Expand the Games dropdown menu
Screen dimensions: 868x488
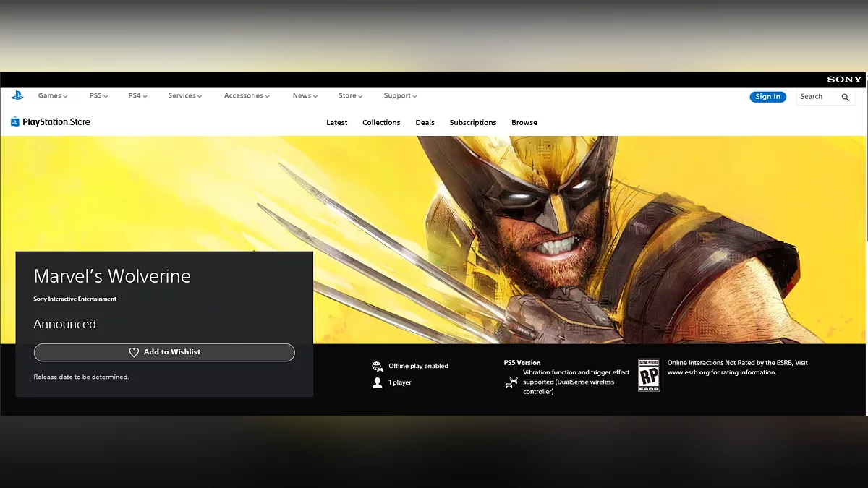pos(53,96)
